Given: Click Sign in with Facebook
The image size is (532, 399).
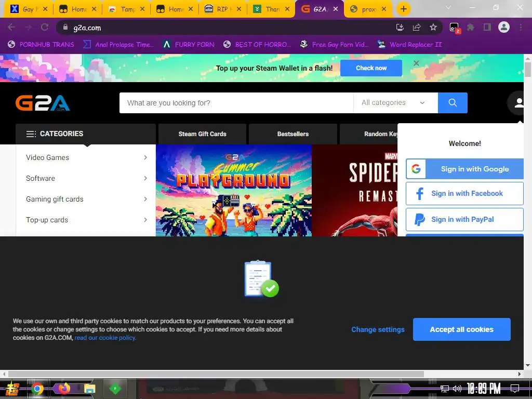Looking at the screenshot, I should pyautogui.click(x=465, y=193).
